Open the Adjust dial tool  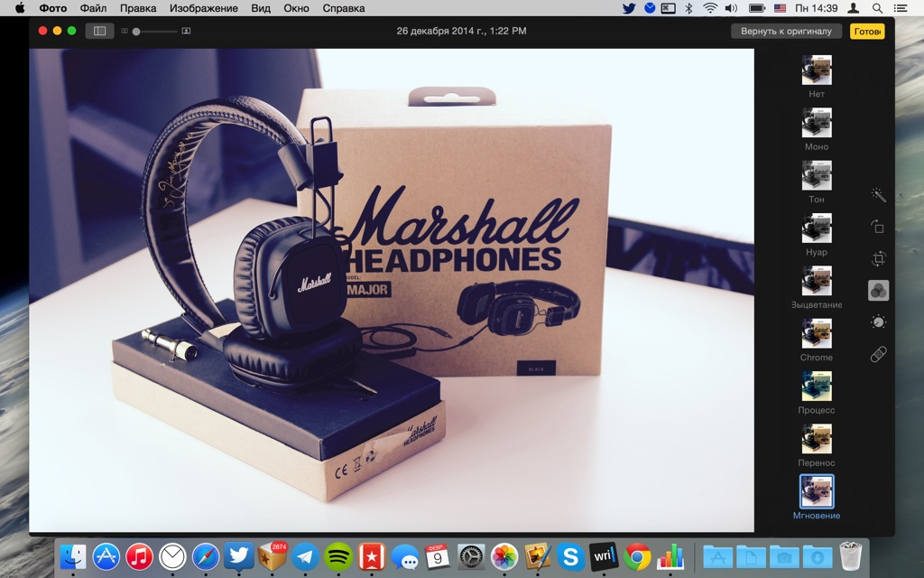(x=878, y=322)
